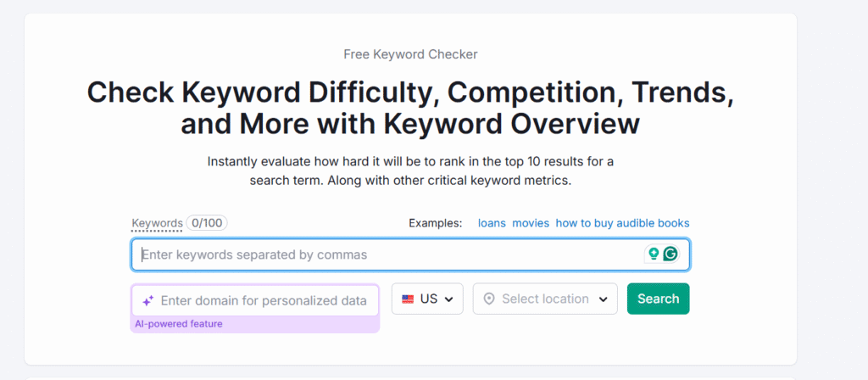Use the 'loans' example keyword

coord(492,223)
